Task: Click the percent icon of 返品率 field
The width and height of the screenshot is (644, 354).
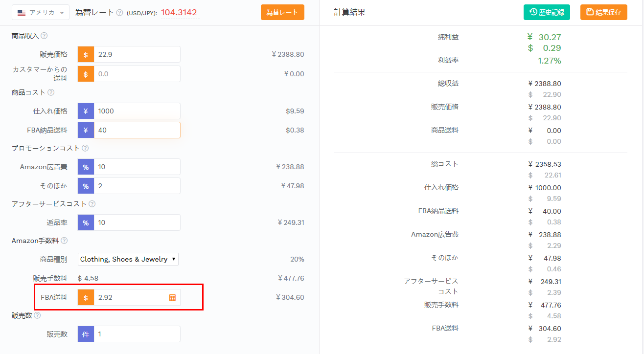Action: point(86,222)
